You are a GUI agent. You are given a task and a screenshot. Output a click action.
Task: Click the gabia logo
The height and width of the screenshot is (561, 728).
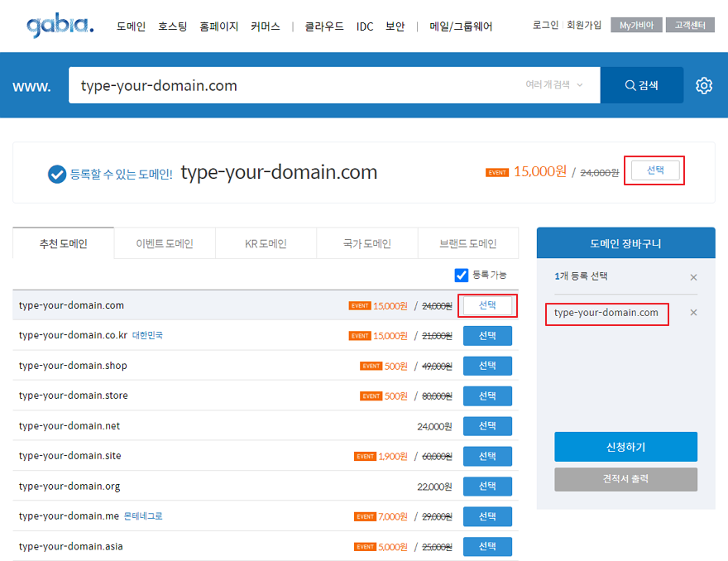pos(60,25)
